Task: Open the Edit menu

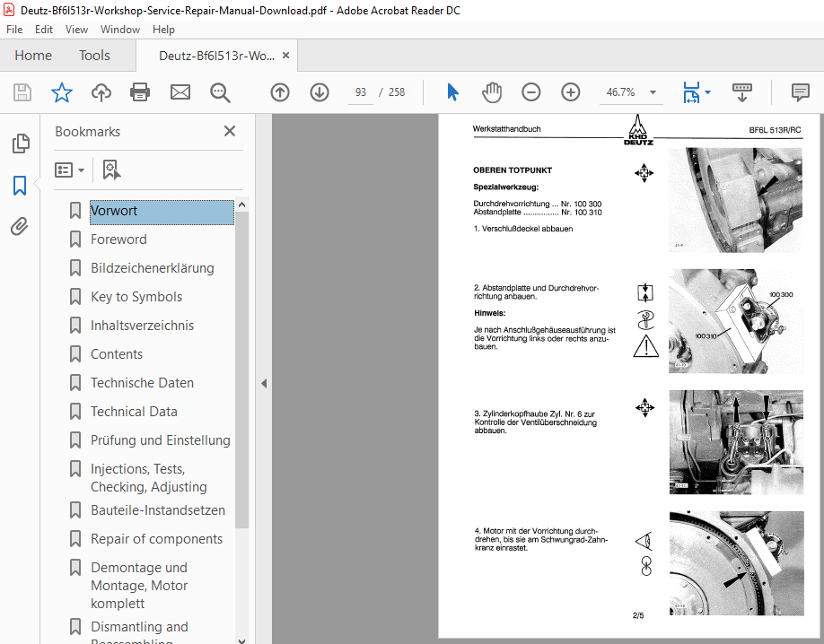Action: [44, 30]
